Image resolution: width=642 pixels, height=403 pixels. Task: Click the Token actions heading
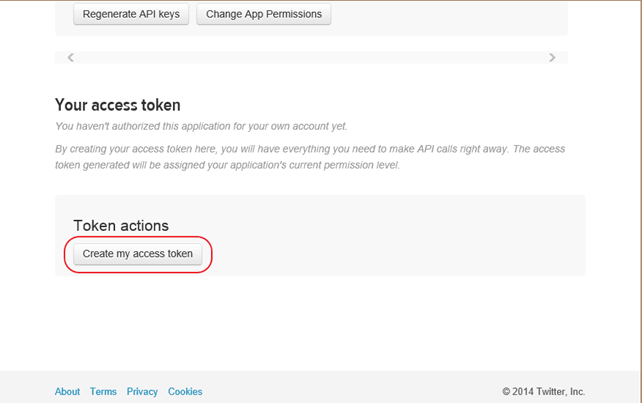click(121, 226)
